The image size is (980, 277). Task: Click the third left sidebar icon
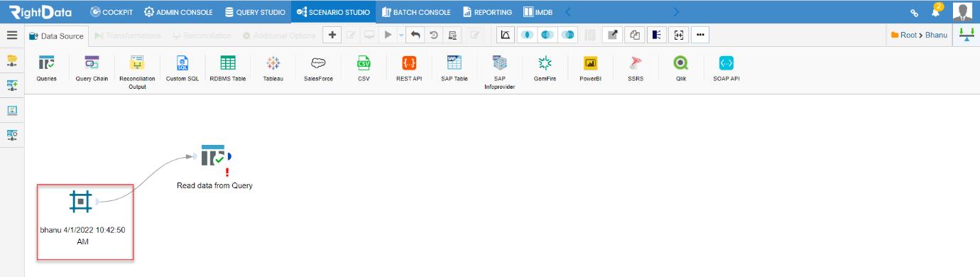point(12,110)
